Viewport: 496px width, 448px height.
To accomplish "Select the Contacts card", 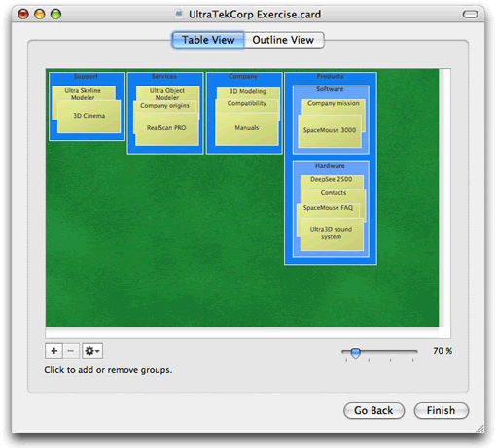I will coord(334,195).
